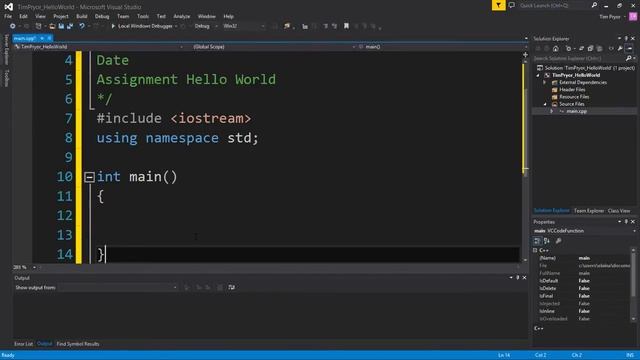The width and height of the screenshot is (640, 360).
Task: Open the Toolbox side tab
Action: click(6, 78)
